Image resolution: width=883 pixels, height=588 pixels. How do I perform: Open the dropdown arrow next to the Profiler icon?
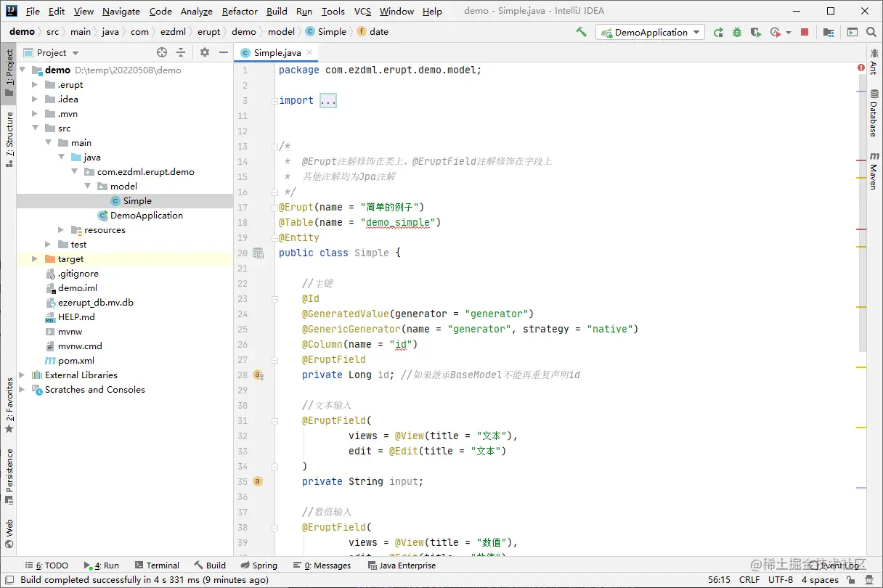tap(789, 33)
